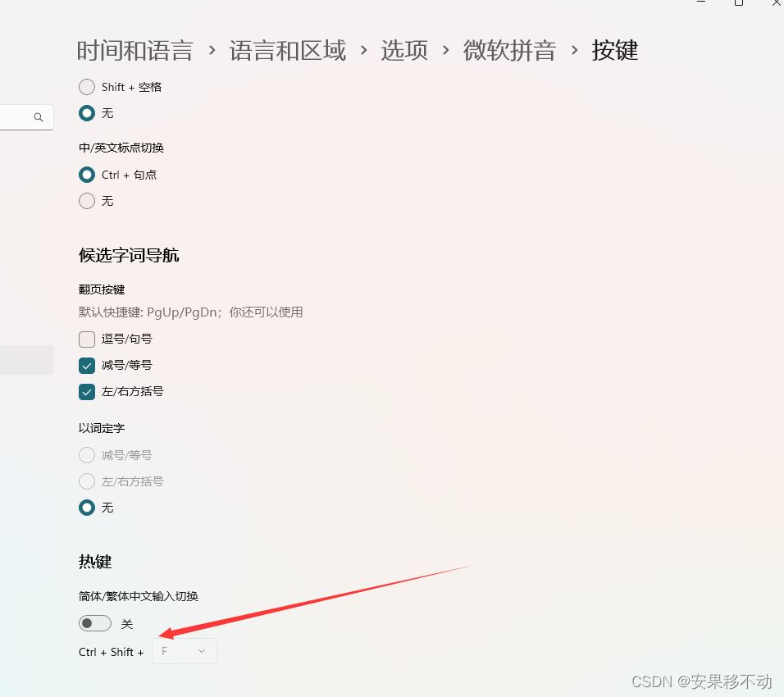
Task: Click the minimize window icon
Action: pyautogui.click(x=701, y=2)
